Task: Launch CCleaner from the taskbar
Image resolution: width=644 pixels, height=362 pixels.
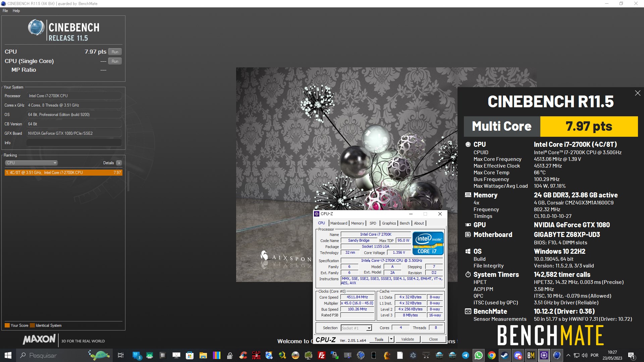Action: (x=243, y=355)
